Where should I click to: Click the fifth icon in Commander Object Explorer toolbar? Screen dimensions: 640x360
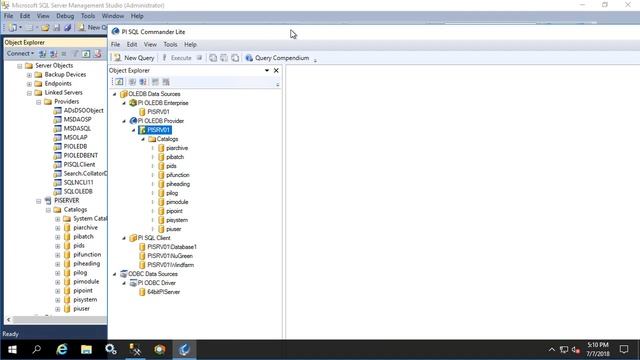pos(166,82)
